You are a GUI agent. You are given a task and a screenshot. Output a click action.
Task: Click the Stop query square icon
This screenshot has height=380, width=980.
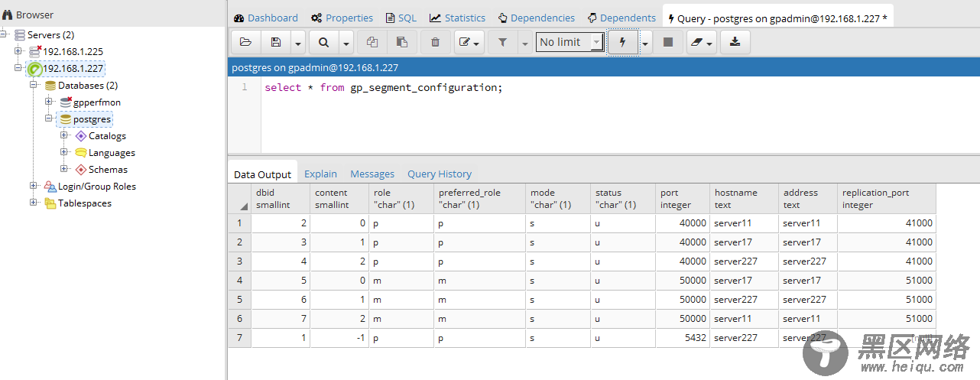point(668,42)
